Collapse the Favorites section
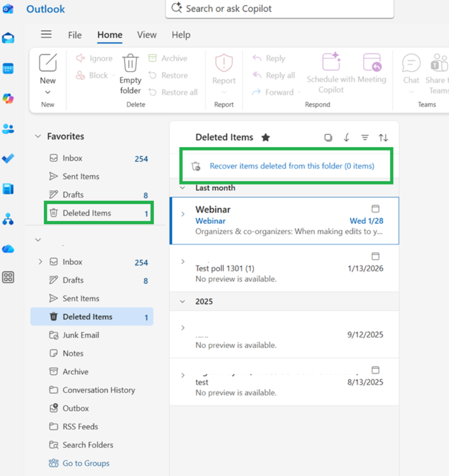The image size is (449, 476). 38,136
